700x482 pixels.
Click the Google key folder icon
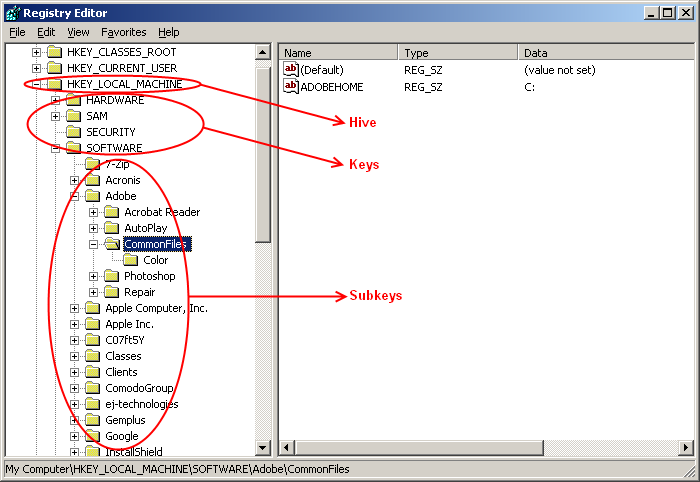(93, 436)
